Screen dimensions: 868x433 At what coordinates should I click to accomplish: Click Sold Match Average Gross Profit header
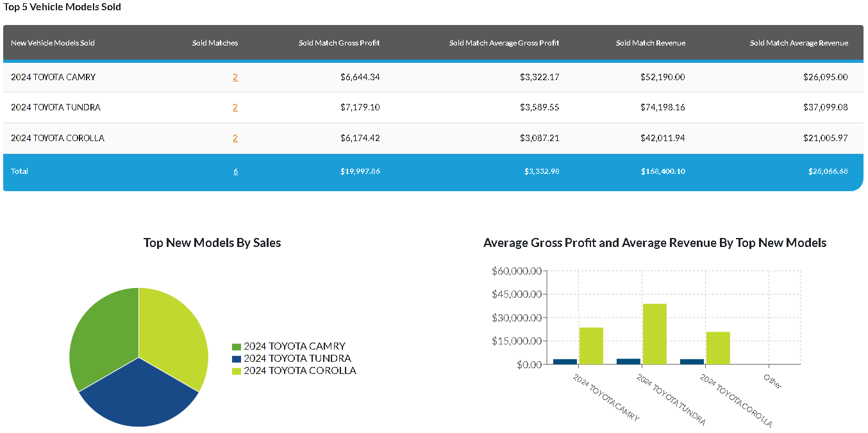click(x=504, y=43)
